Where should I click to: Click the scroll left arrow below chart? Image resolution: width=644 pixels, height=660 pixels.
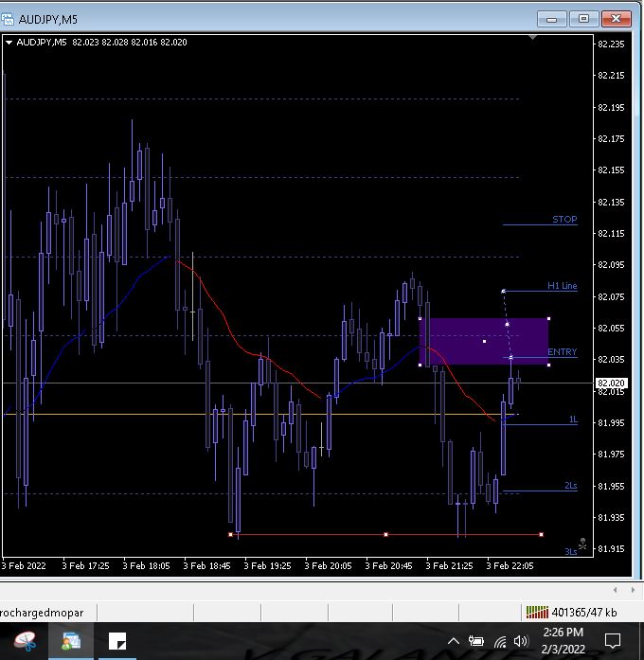pyautogui.click(x=615, y=590)
